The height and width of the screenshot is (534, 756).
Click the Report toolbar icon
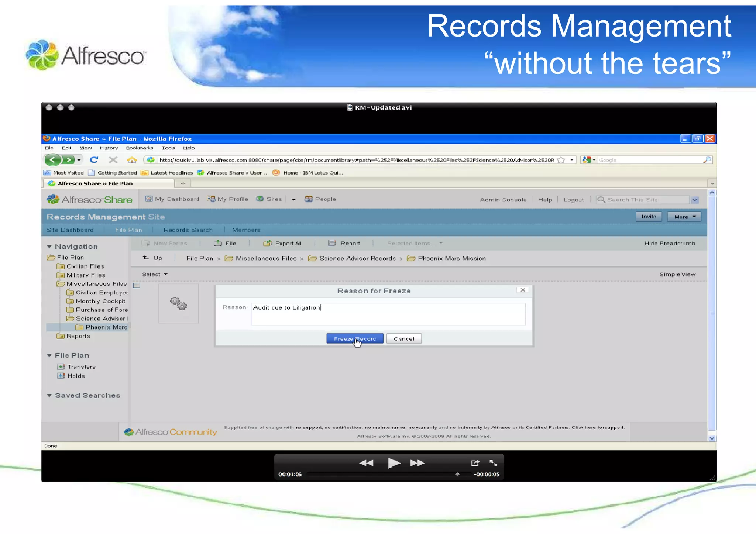click(x=332, y=243)
